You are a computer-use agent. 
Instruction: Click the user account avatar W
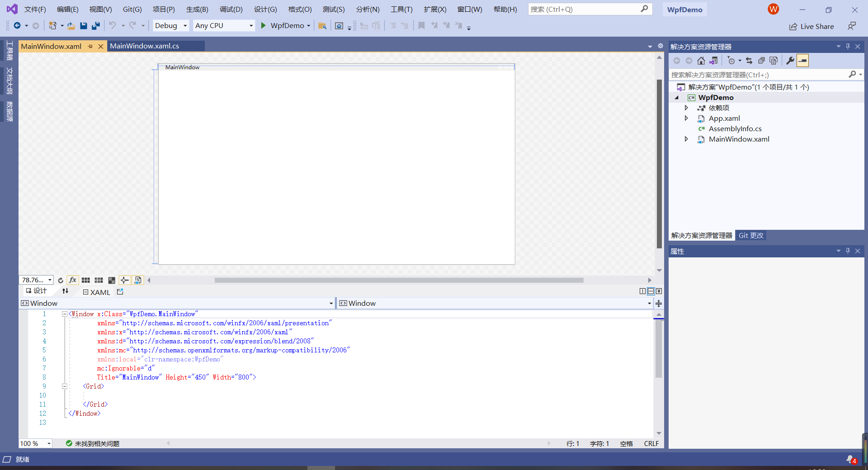point(773,9)
